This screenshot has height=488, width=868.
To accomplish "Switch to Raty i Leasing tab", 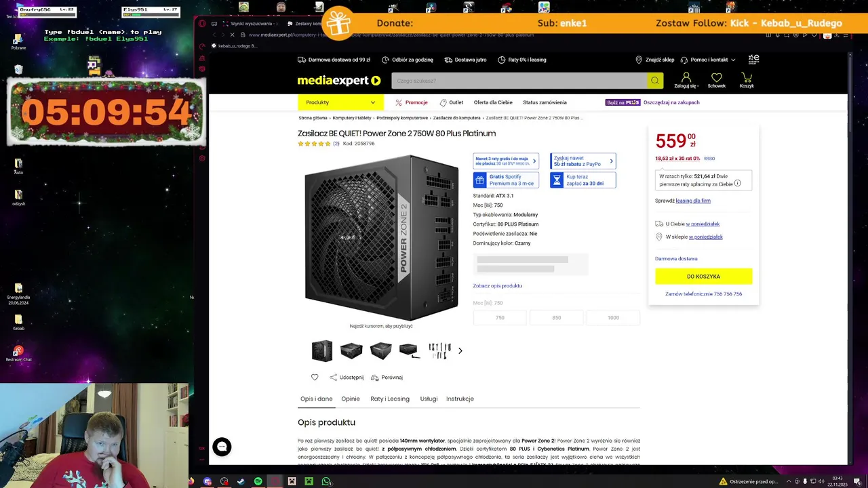I will pos(390,399).
